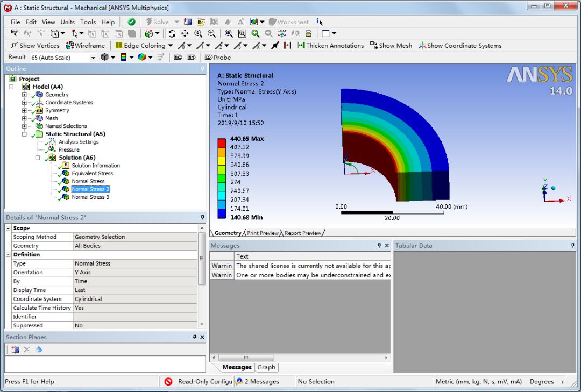Image resolution: width=581 pixels, height=392 pixels.
Task: Toggle Show Coordinate Systems
Action: coord(460,46)
